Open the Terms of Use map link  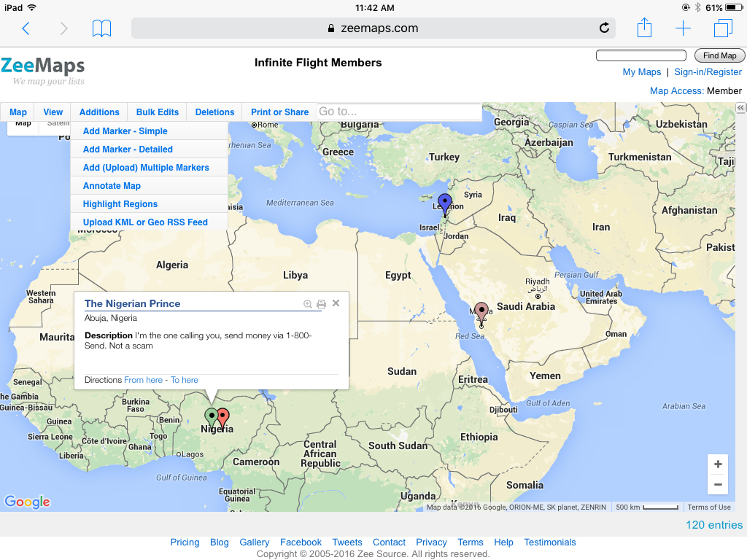pos(709,507)
